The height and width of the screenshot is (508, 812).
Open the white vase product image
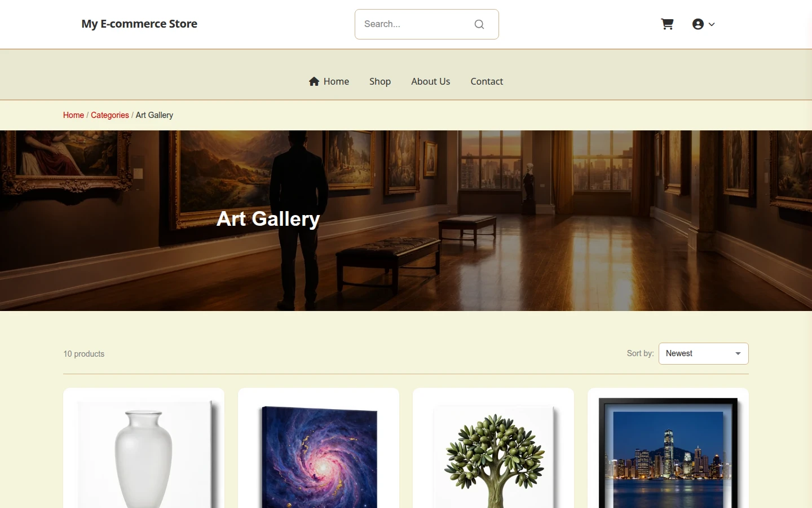coord(144,448)
